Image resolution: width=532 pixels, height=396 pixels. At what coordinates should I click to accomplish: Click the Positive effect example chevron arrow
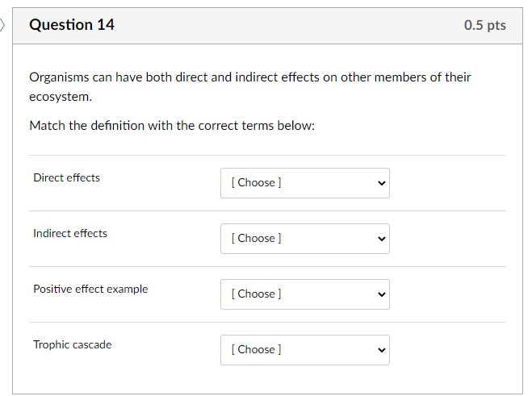[381, 294]
